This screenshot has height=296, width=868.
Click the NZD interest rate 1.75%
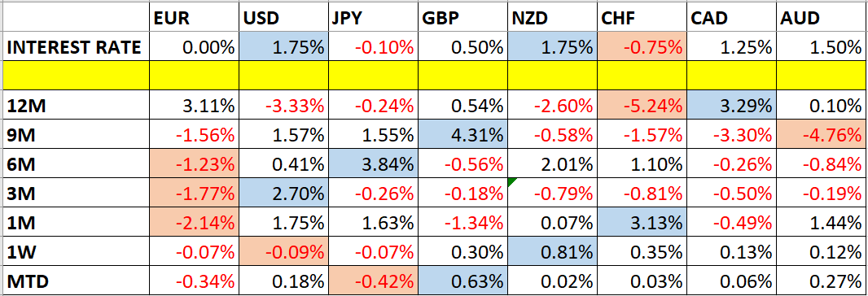coord(552,48)
